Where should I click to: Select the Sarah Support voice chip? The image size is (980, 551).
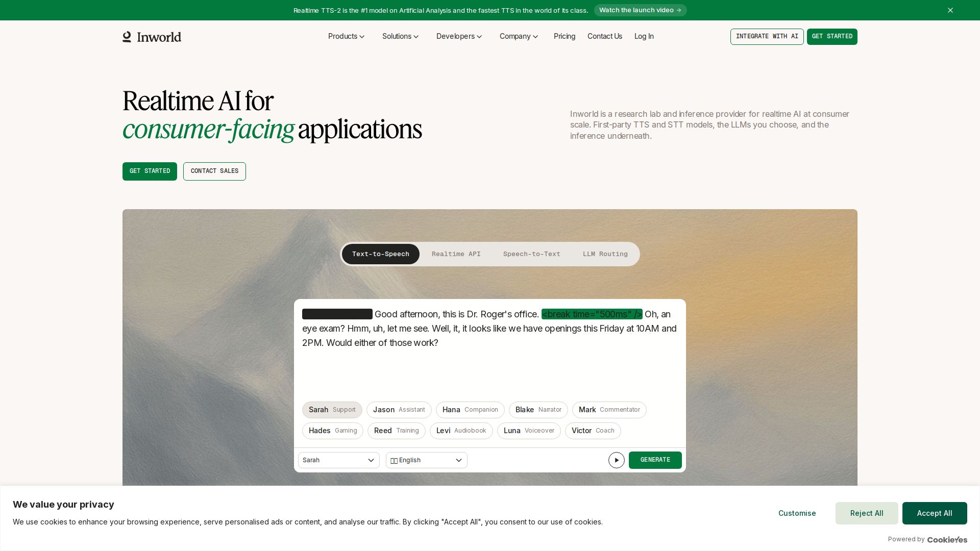[x=332, y=410]
